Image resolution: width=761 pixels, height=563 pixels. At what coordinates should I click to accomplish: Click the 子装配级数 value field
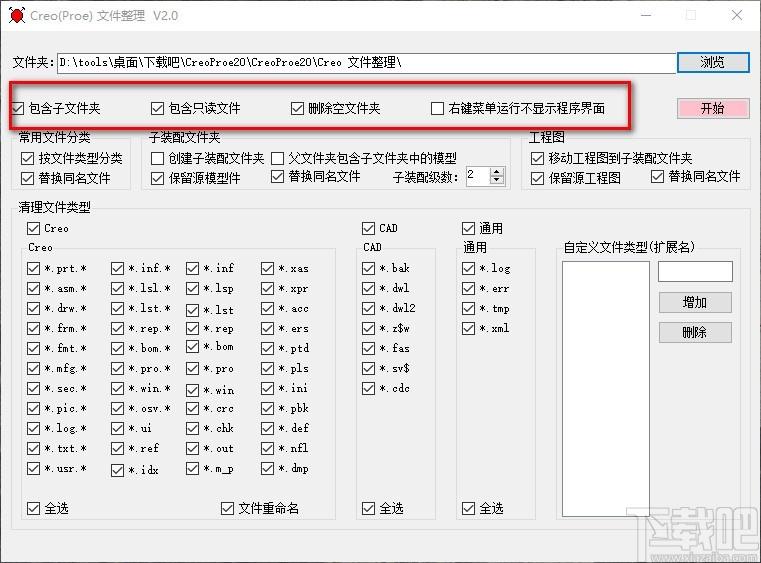click(x=478, y=176)
